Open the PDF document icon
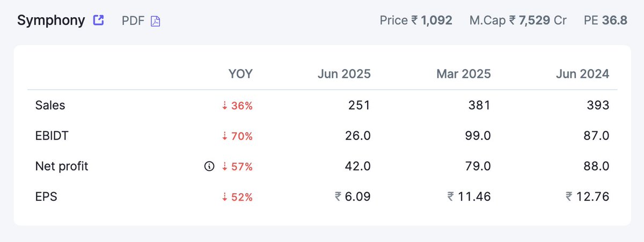This screenshot has height=242, width=644. (x=156, y=21)
